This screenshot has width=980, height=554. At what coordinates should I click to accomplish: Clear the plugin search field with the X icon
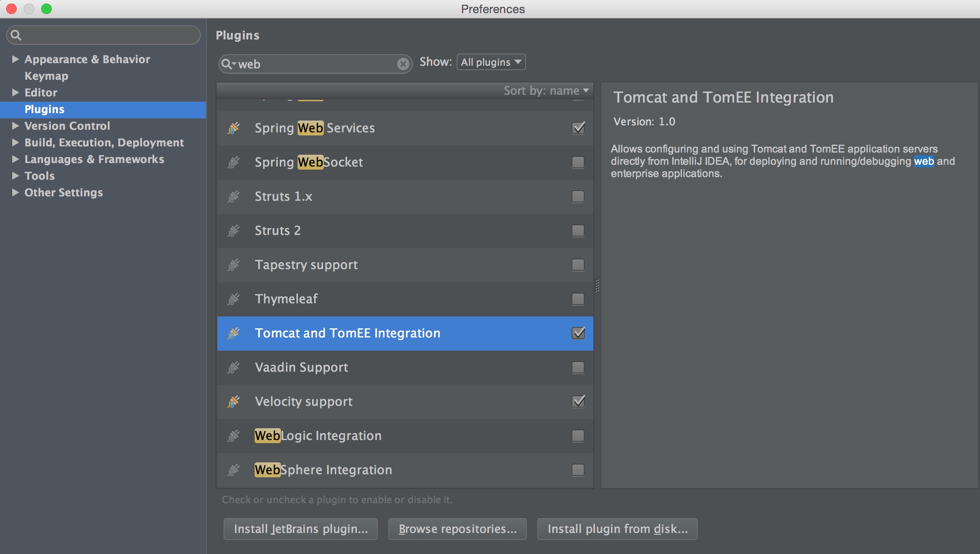[x=403, y=64]
